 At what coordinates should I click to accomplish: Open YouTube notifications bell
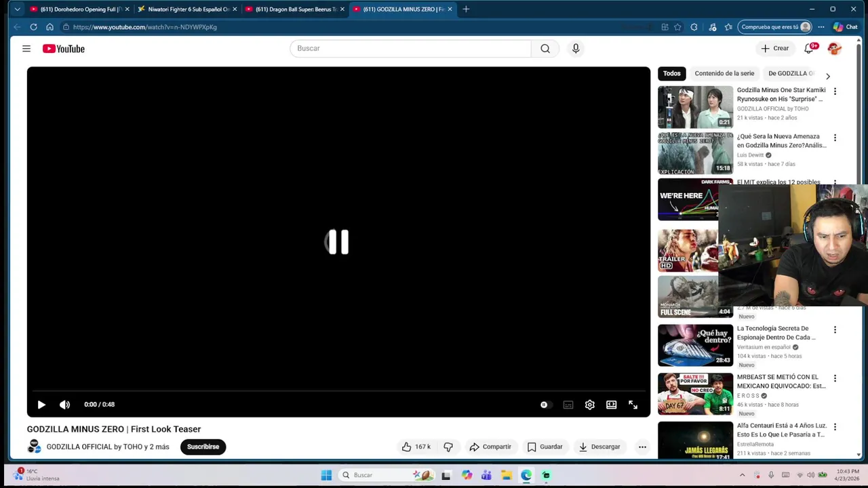point(809,49)
